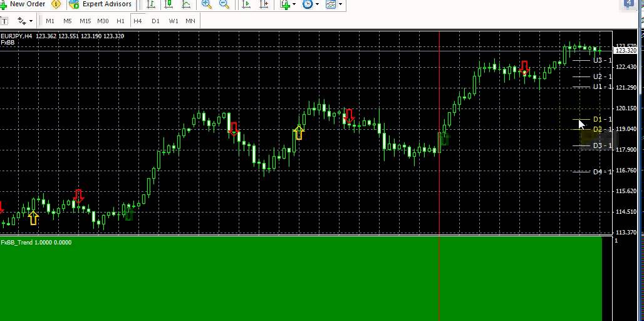Image resolution: width=644 pixels, height=321 pixels.
Task: Click the D1 - 1 level label
Action: (603, 120)
